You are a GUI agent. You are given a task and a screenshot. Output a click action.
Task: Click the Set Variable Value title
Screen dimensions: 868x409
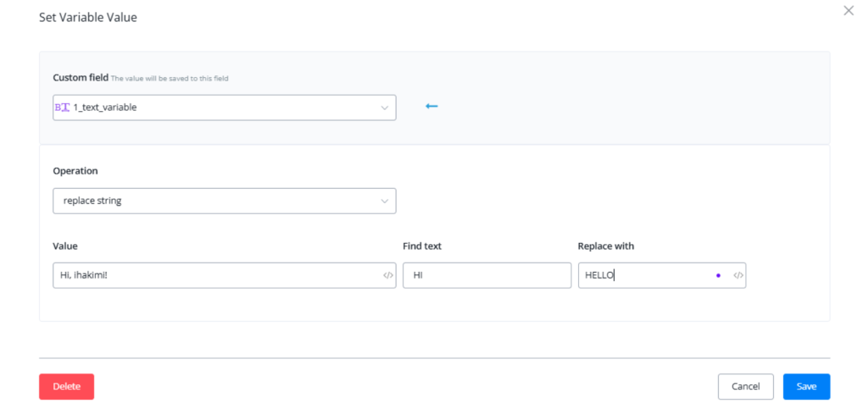(87, 18)
